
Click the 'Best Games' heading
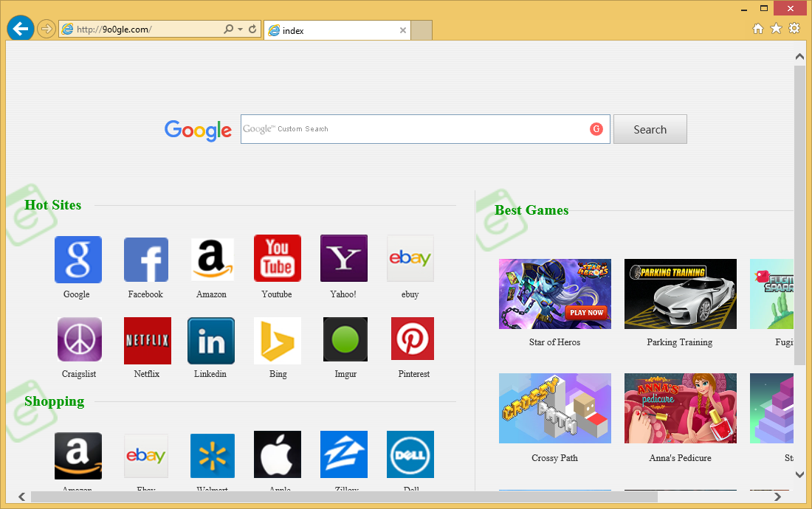click(x=531, y=210)
